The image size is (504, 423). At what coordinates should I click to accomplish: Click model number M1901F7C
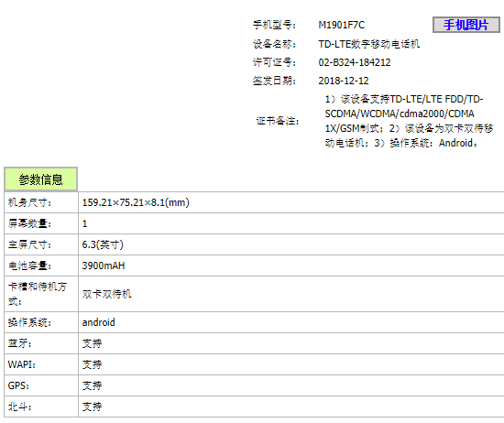pos(342,25)
